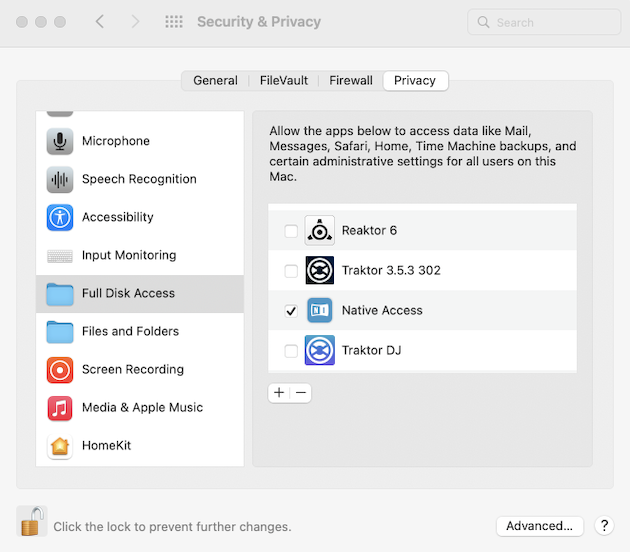Screen dimensions: 630x552
Task: Select the Microphone label in the list
Action: (116, 141)
